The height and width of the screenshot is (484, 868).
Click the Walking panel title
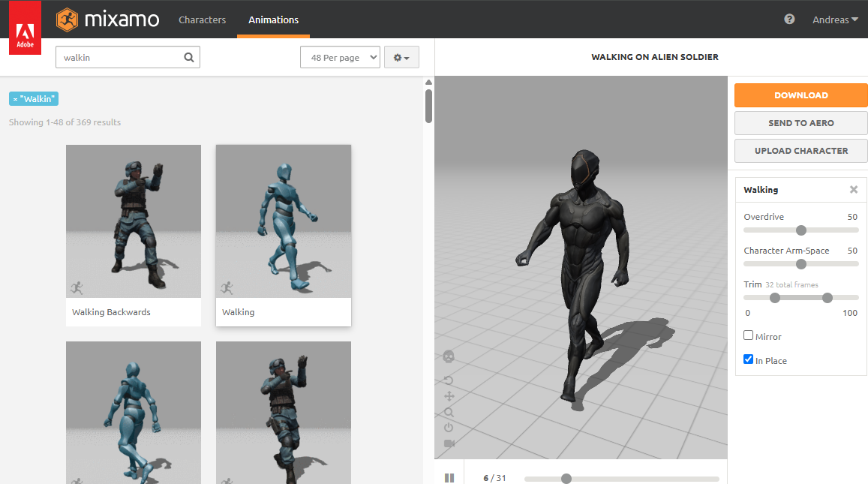coord(761,189)
